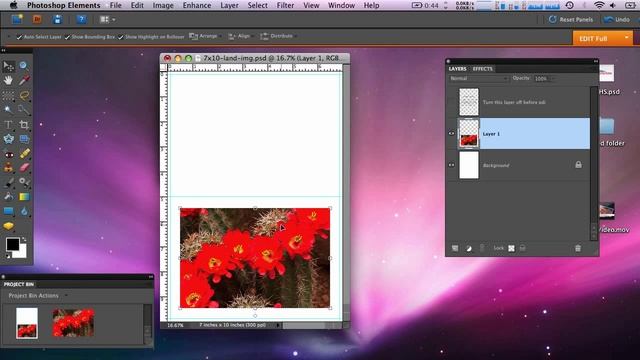Click the create new layer icon
640x360 pixels.
click(x=455, y=248)
